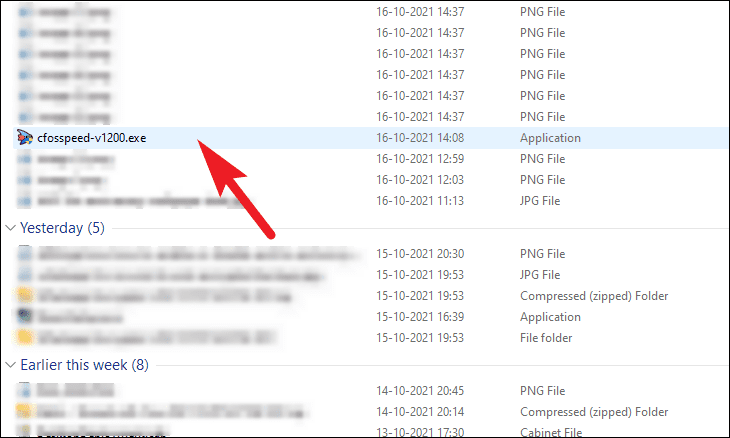Select the Application icon dated 15-10-2021 16:39

point(25,317)
